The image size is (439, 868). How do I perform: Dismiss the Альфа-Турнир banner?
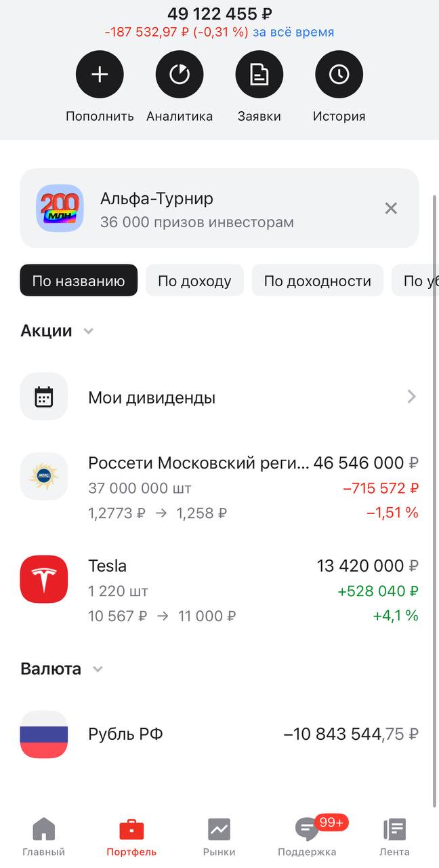pos(391,208)
